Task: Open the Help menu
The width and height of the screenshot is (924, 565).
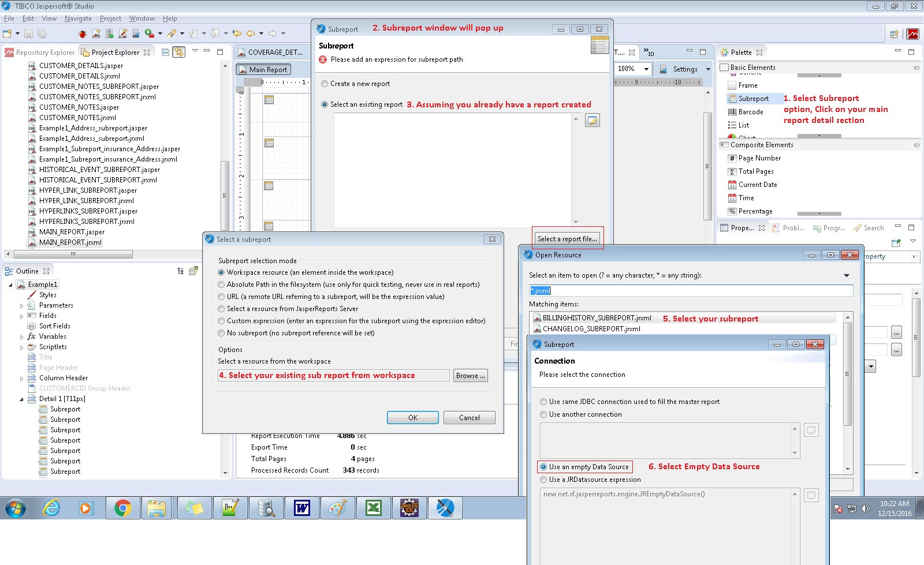Action: coord(170,18)
